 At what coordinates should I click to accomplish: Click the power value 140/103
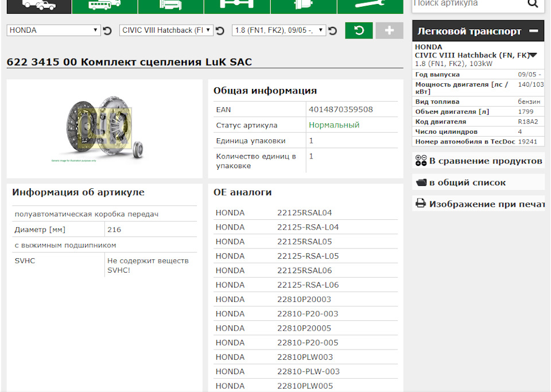530,84
